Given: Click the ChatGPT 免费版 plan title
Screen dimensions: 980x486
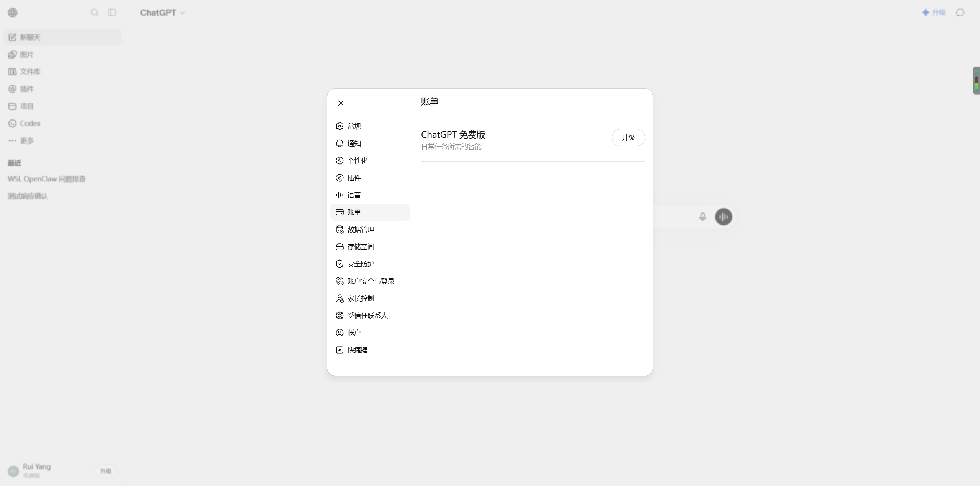Looking at the screenshot, I should click(x=453, y=135).
